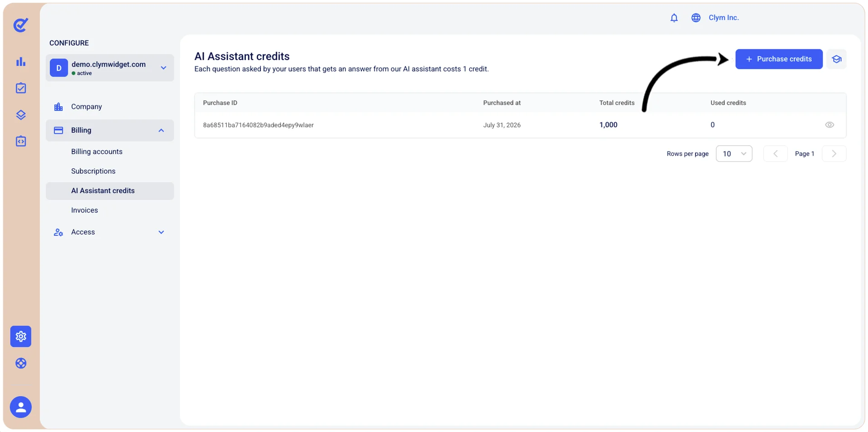
Task: Click the Total credits column header
Action: click(x=617, y=103)
